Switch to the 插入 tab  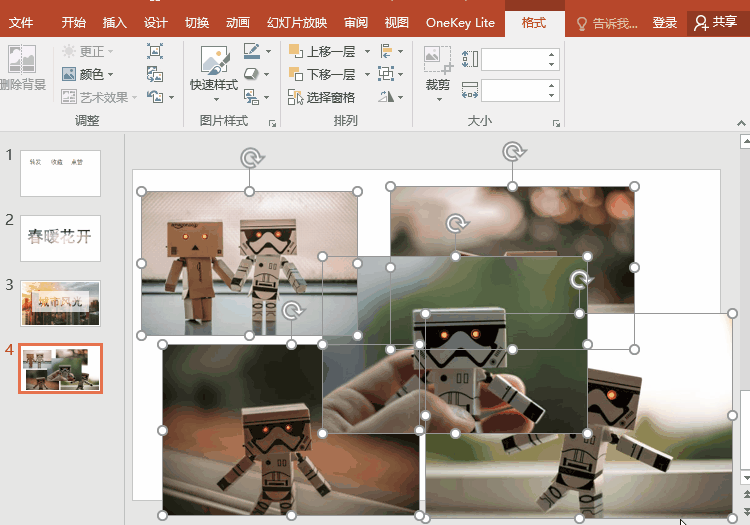coord(115,22)
